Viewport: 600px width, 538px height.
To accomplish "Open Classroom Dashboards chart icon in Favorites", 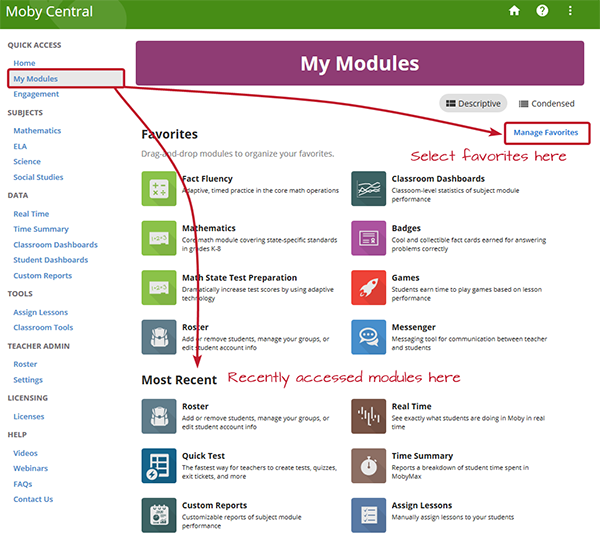I will coord(368,189).
